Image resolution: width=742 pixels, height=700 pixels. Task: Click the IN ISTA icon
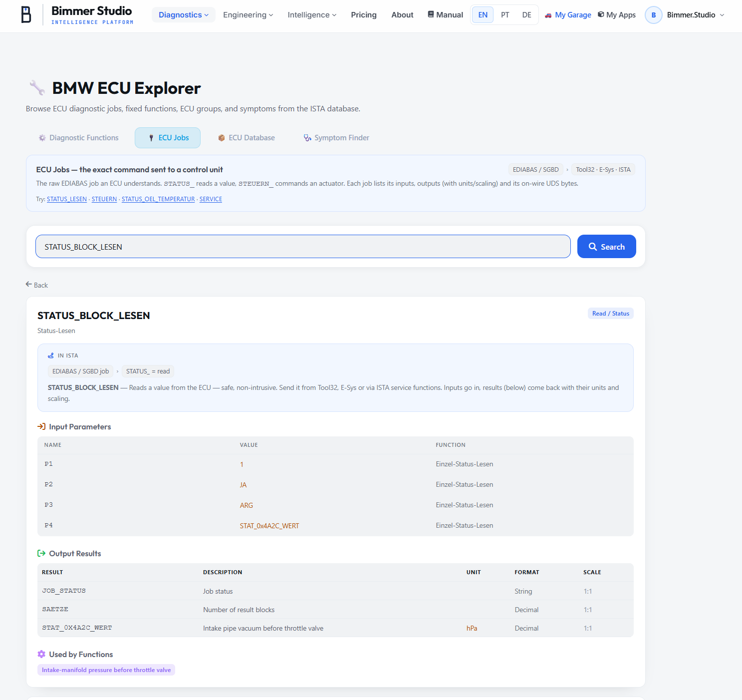[x=51, y=355]
